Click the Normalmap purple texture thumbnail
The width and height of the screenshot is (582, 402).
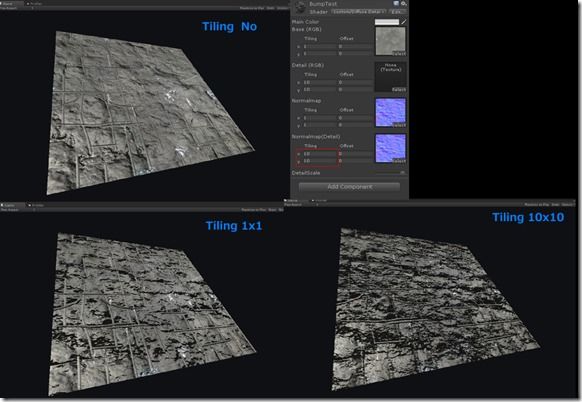click(x=390, y=112)
